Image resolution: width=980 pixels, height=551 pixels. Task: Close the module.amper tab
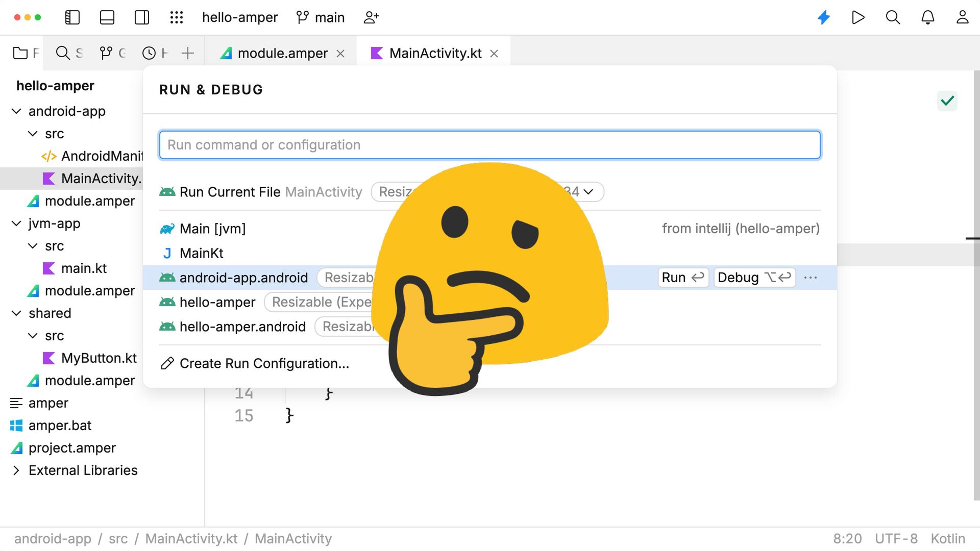(340, 54)
